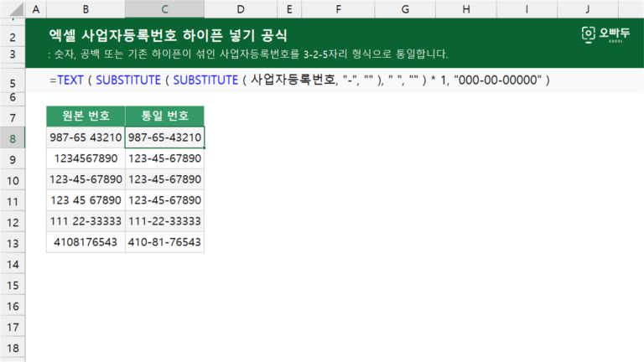
Task: Select row 10 original '123-45-67890'
Action: 86,179
